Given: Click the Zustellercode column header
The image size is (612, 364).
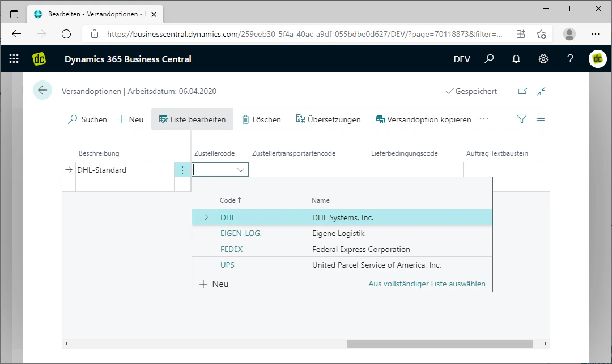Looking at the screenshot, I should coord(214,153).
